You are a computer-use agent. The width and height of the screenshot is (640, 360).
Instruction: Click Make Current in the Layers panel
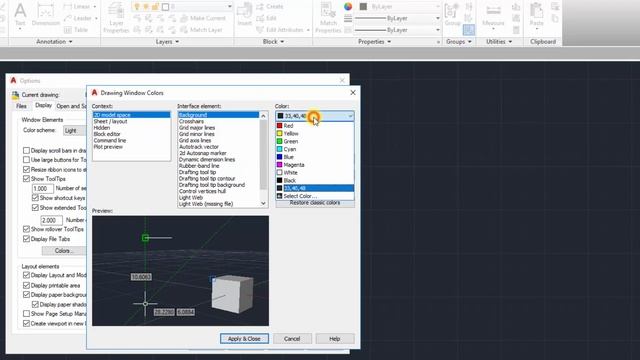tap(203, 18)
